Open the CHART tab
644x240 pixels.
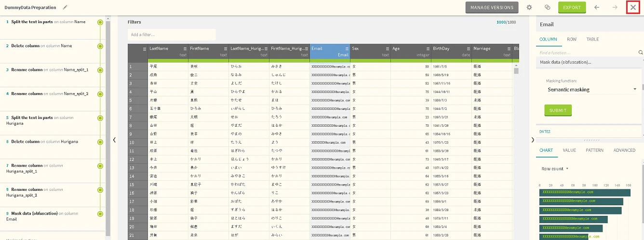[x=546, y=150]
